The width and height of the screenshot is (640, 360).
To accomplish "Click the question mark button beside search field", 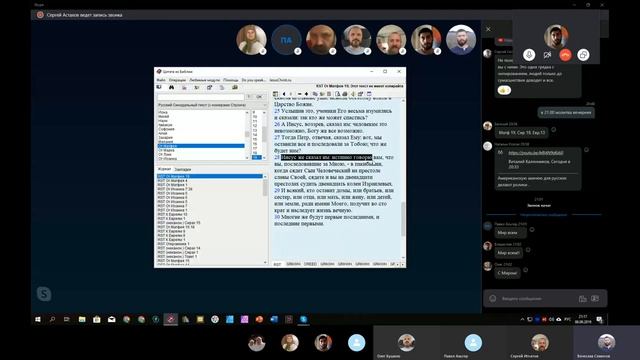I will [249, 97].
